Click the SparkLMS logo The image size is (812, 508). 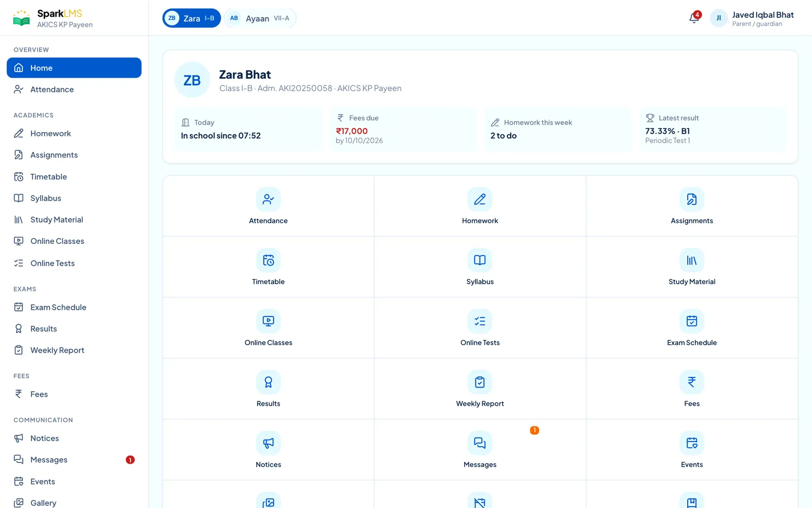pyautogui.click(x=53, y=18)
